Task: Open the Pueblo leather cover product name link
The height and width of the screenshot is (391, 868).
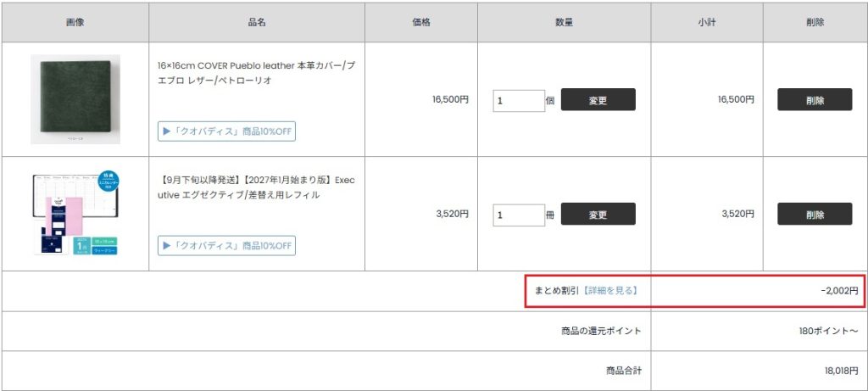Action: point(256,73)
